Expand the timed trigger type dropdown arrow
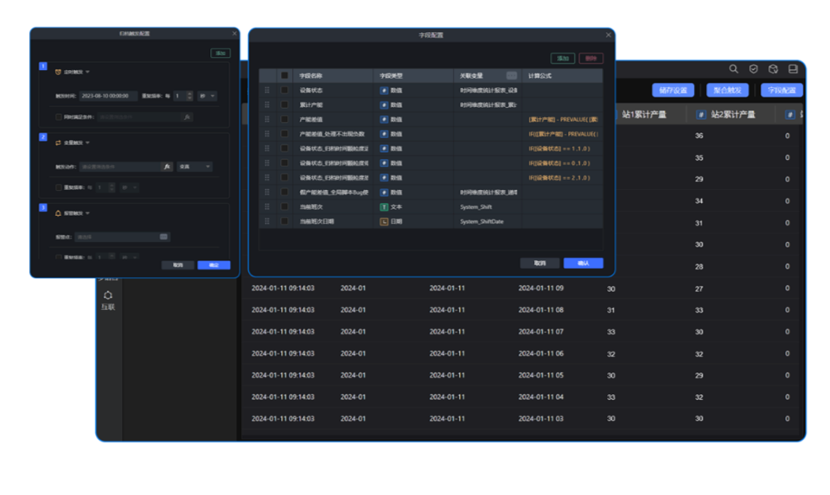 (88, 72)
